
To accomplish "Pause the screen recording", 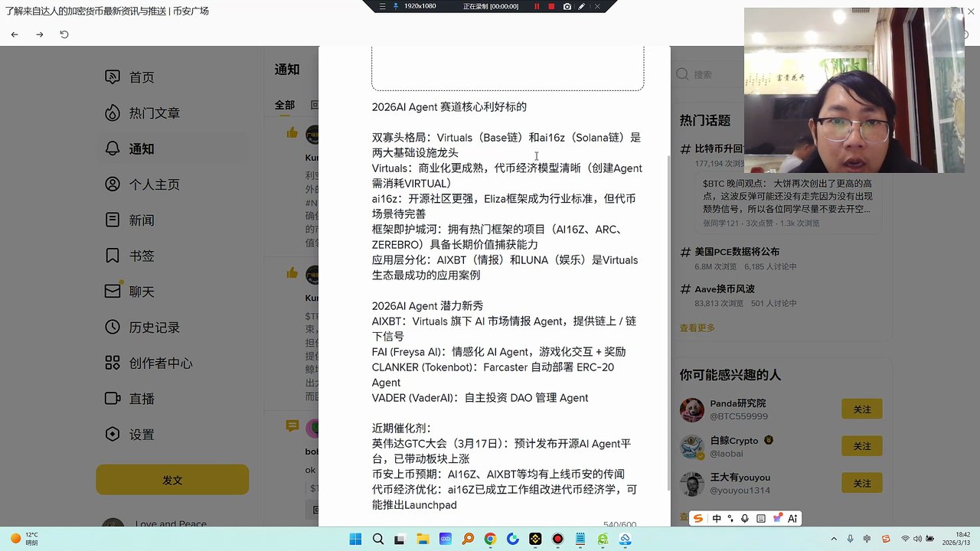I will pos(537,6).
